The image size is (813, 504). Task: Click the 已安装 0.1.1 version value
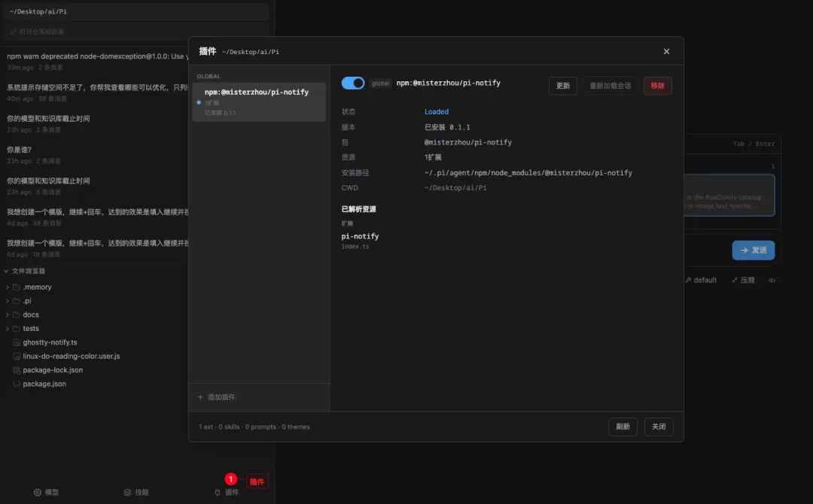(x=447, y=127)
